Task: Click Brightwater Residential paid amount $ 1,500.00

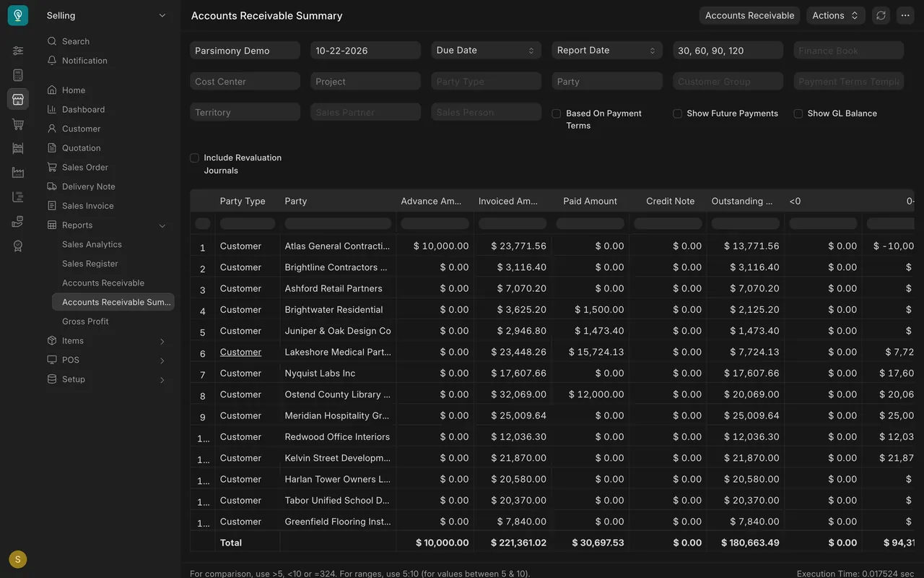Action: pyautogui.click(x=590, y=309)
